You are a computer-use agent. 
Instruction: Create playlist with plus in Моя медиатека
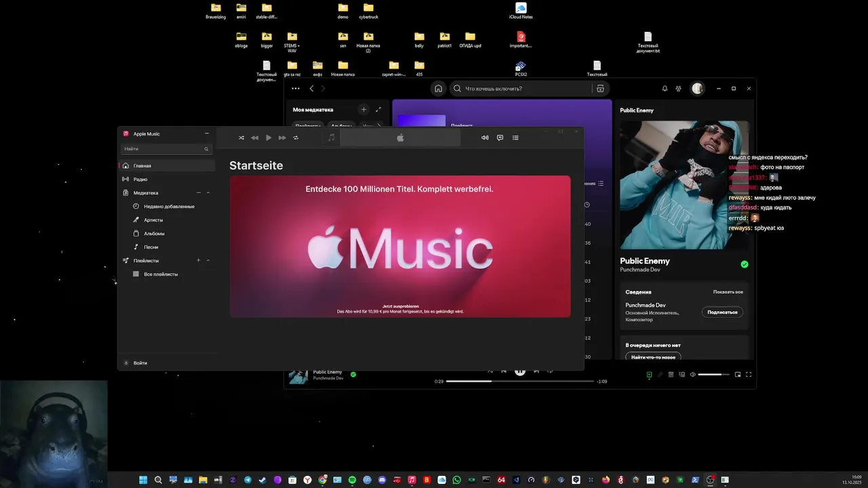[x=363, y=109]
